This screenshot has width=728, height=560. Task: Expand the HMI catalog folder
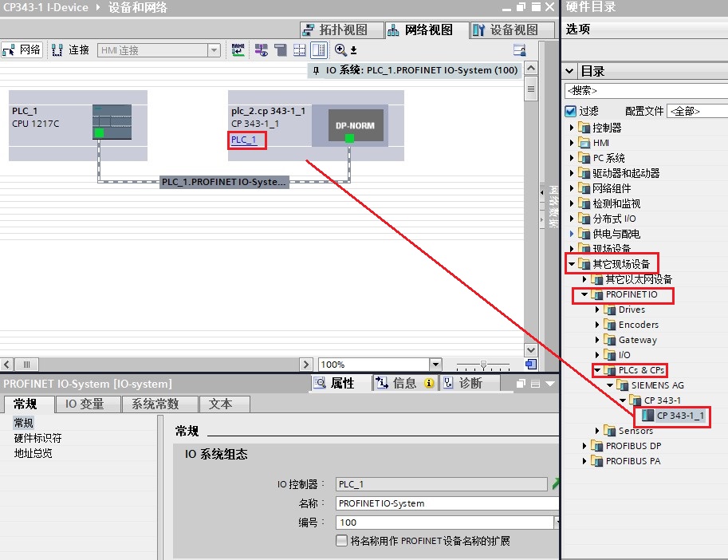coord(572,143)
